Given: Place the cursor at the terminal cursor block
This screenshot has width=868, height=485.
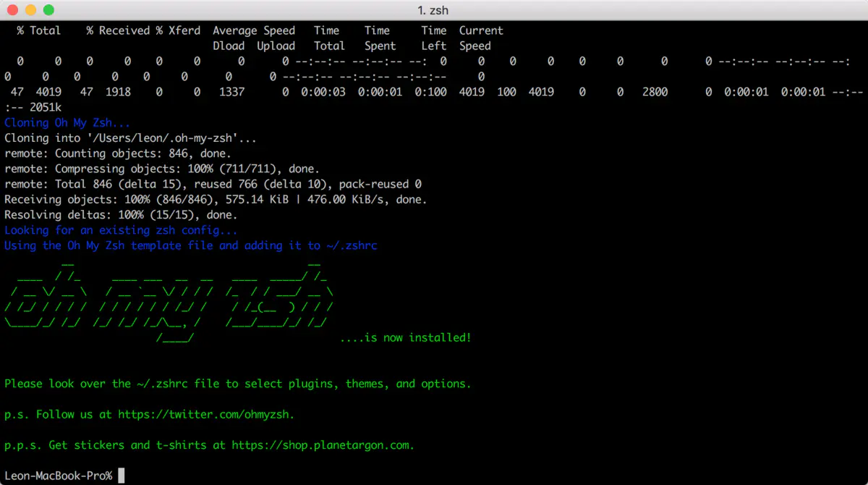Looking at the screenshot, I should pyautogui.click(x=122, y=476).
